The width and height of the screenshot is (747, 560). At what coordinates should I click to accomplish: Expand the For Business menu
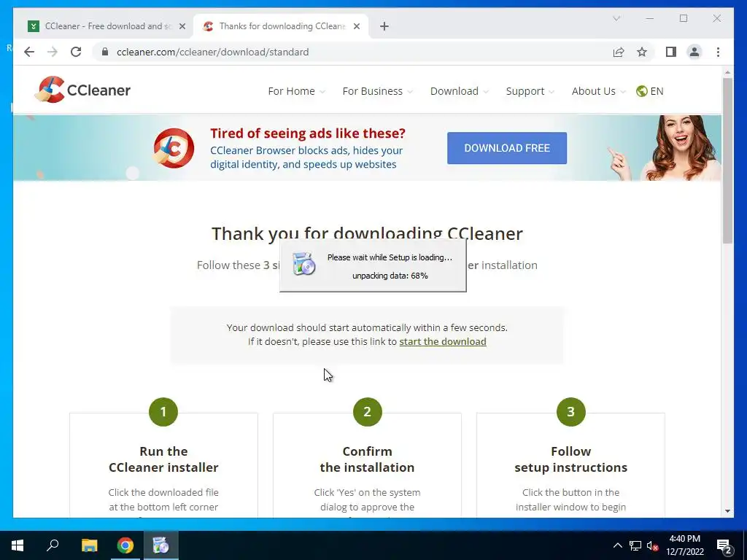[x=377, y=91]
